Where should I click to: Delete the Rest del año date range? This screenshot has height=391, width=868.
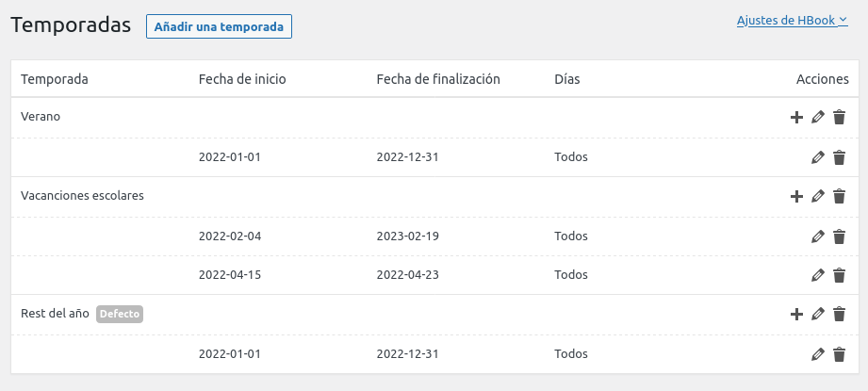[x=839, y=354]
